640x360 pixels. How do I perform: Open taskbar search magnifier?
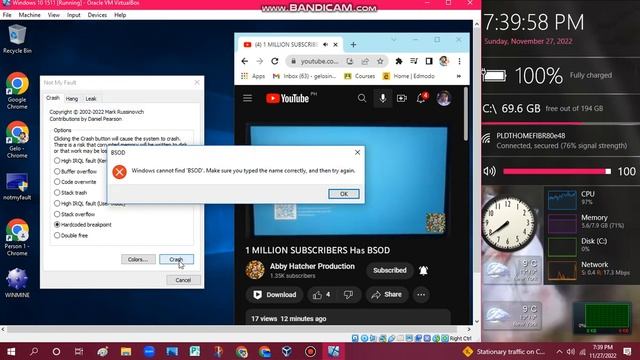click(34, 351)
